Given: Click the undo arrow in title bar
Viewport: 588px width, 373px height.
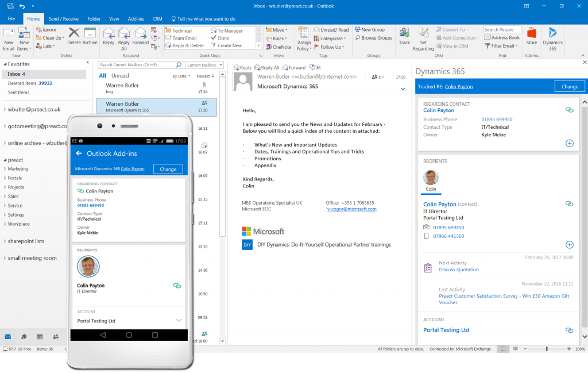Looking at the screenshot, I should [22, 6].
